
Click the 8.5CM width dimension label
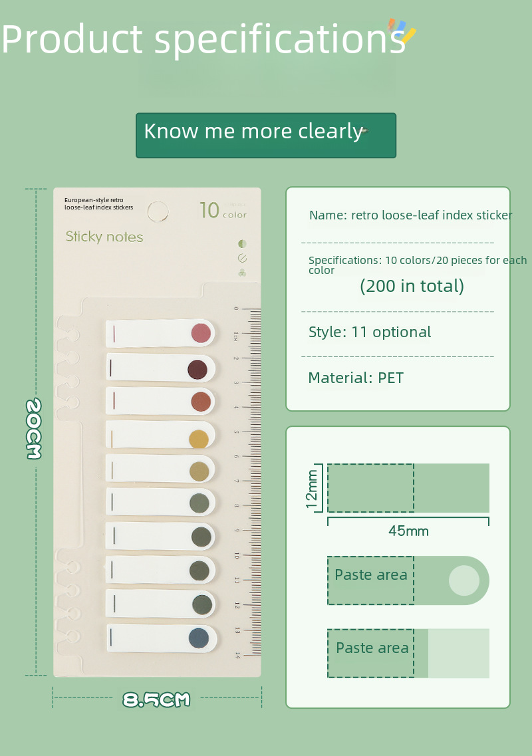156,699
